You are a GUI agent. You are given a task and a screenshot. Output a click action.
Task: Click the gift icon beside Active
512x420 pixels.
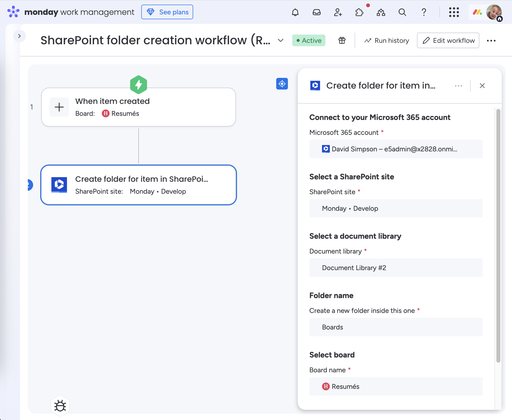(342, 40)
